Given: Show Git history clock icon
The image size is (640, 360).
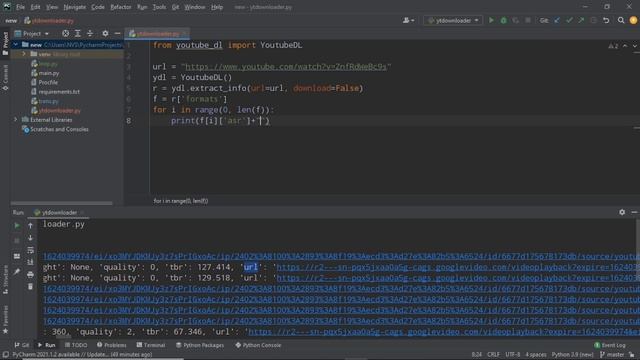Looking at the screenshot, I should tap(593, 20).
